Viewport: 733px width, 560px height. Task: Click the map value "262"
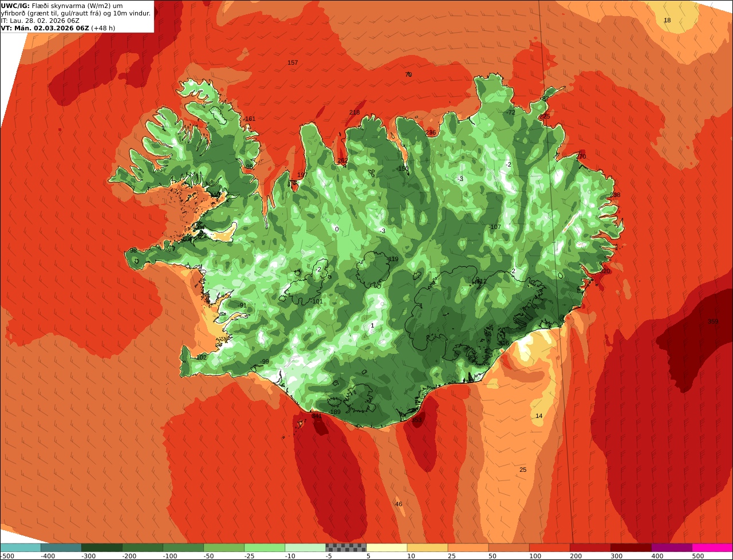[x=342, y=160]
